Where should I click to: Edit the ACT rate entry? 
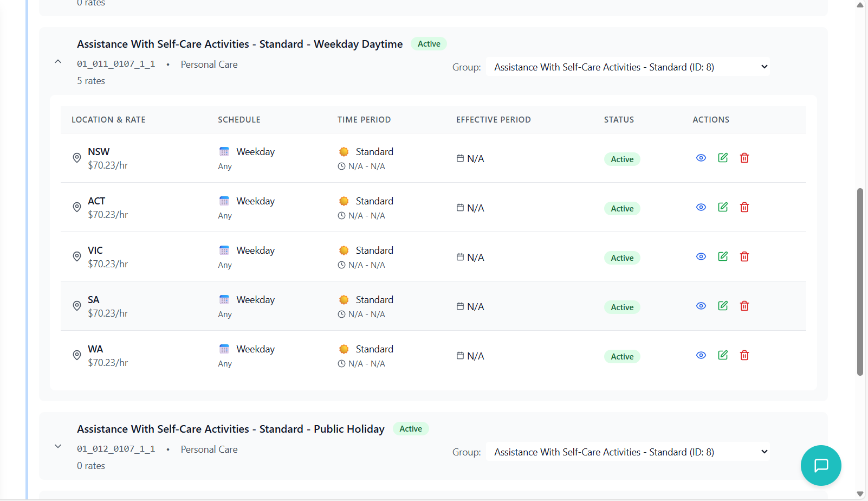722,207
